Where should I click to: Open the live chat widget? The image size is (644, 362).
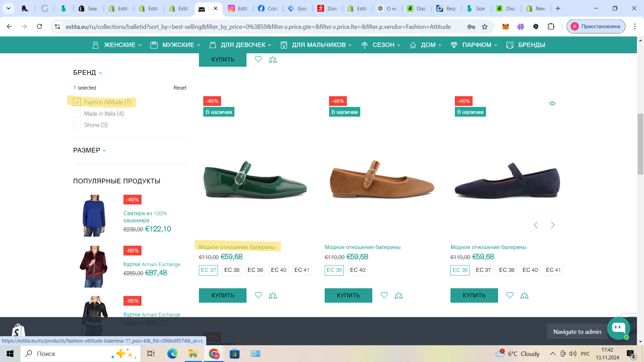(x=618, y=328)
